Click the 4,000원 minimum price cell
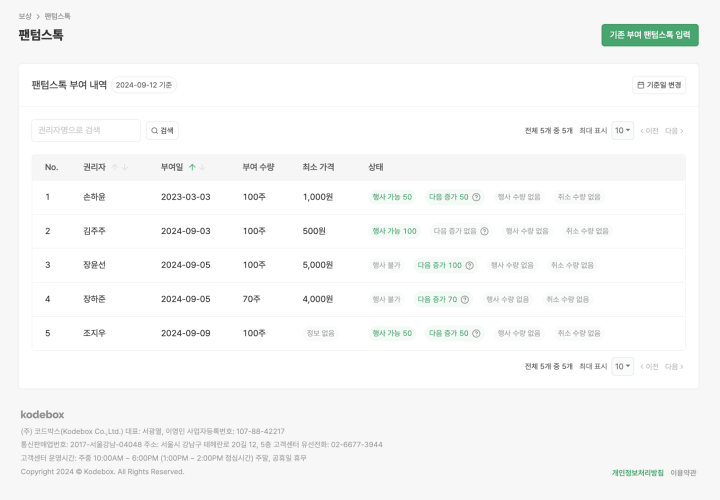The image size is (720, 500). pos(318,299)
